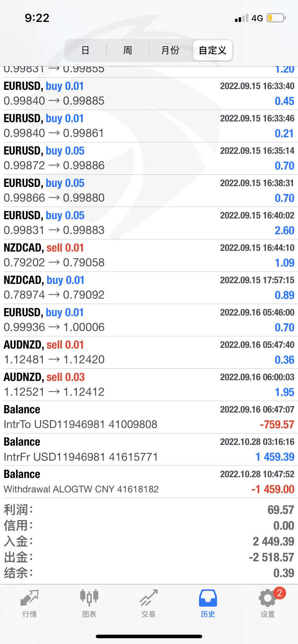Switch to the 日 day period tab
The image size is (298, 644).
(x=85, y=50)
